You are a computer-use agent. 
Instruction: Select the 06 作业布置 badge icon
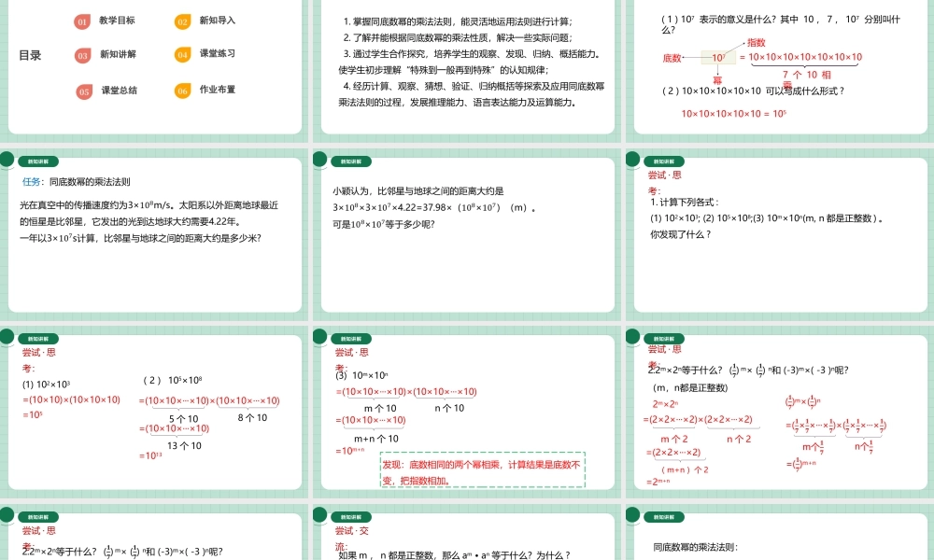pyautogui.click(x=183, y=91)
